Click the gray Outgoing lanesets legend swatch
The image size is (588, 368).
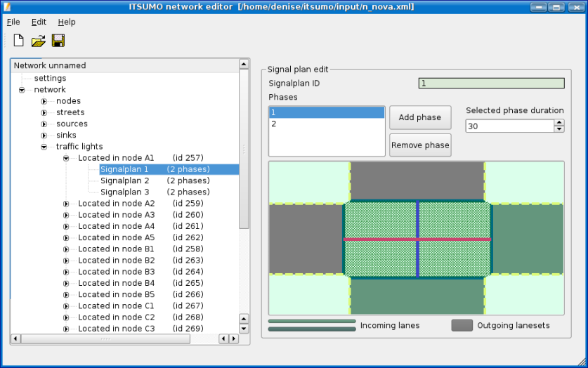click(462, 325)
